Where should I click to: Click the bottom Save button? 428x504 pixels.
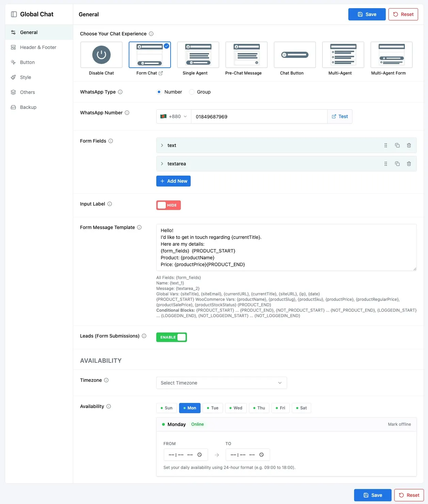pos(373,495)
